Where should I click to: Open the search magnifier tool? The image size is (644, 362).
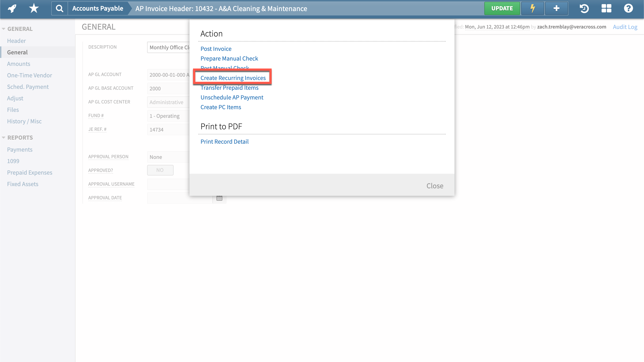(x=59, y=8)
